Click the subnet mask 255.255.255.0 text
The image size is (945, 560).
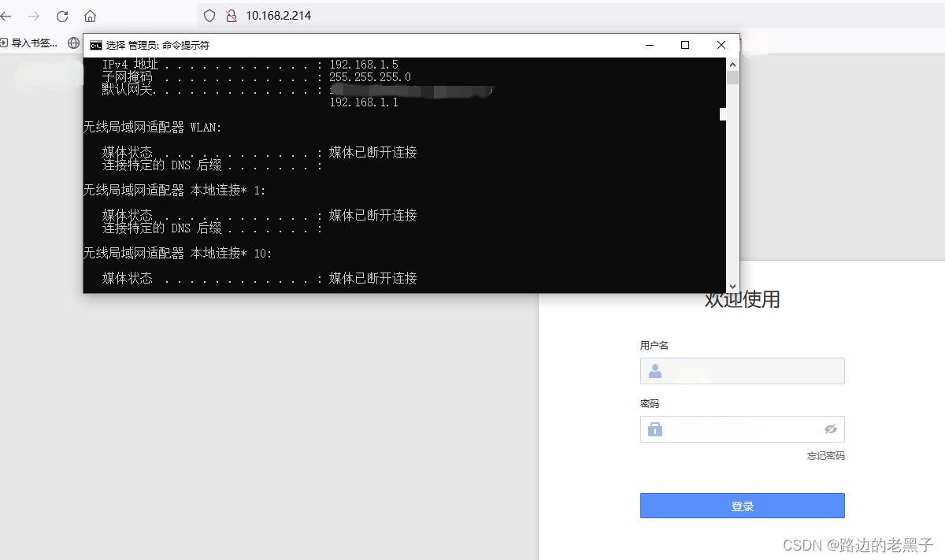[x=370, y=77]
